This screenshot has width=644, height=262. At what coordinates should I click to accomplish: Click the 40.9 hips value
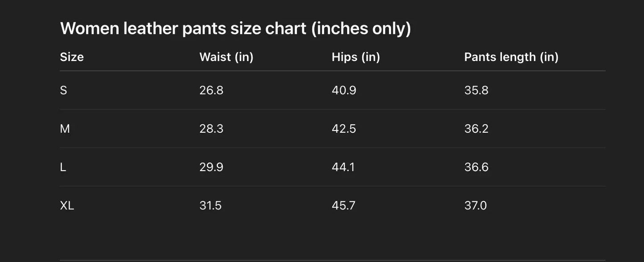344,90
